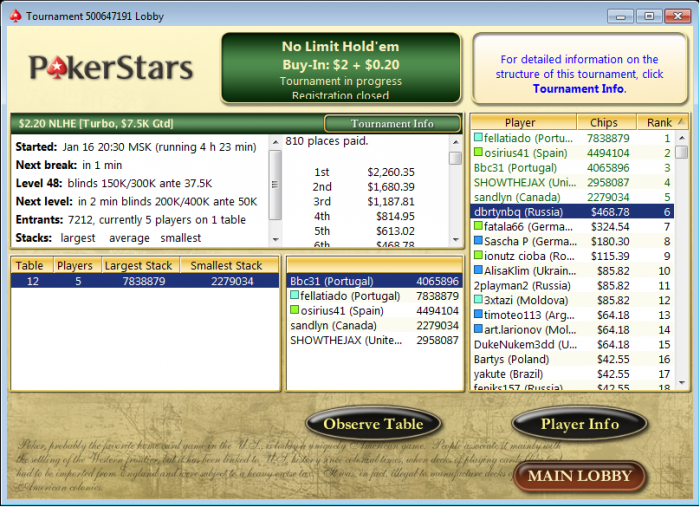Click down arrow of payouts scrollbar
Image resolution: width=700 pixels, height=507 pixels.
tap(455, 240)
